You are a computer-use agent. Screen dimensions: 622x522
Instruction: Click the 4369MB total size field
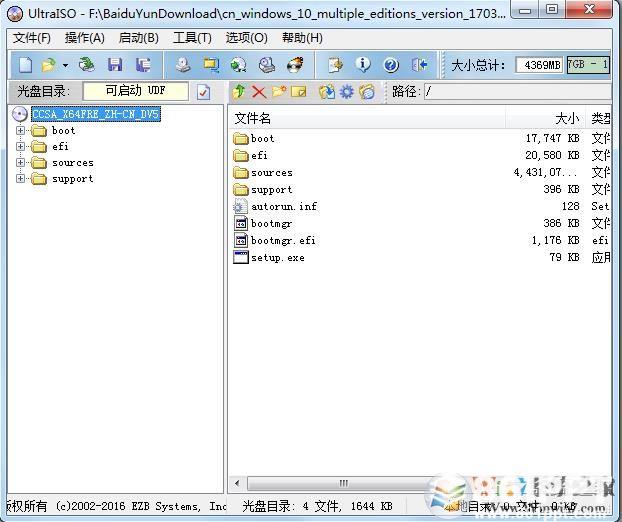(x=539, y=65)
